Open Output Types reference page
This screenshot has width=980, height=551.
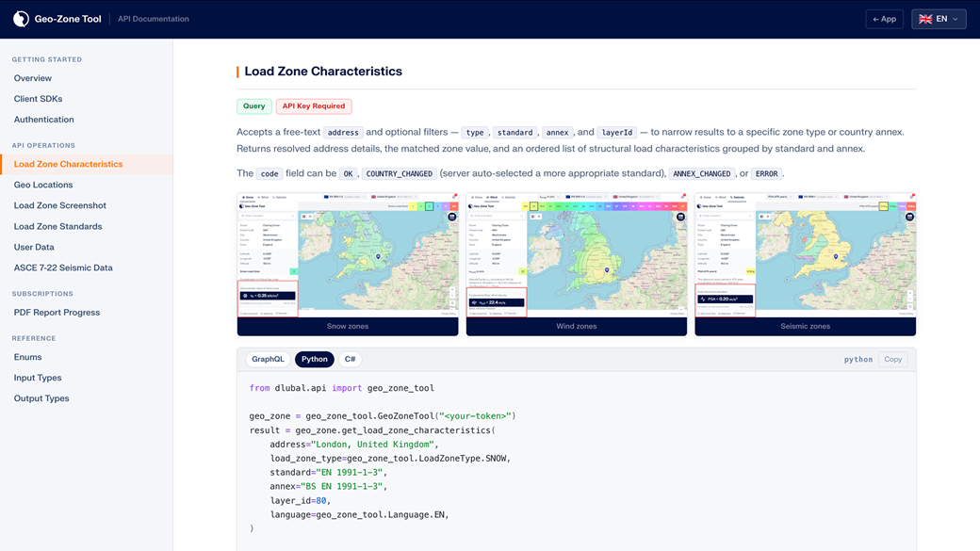click(41, 397)
